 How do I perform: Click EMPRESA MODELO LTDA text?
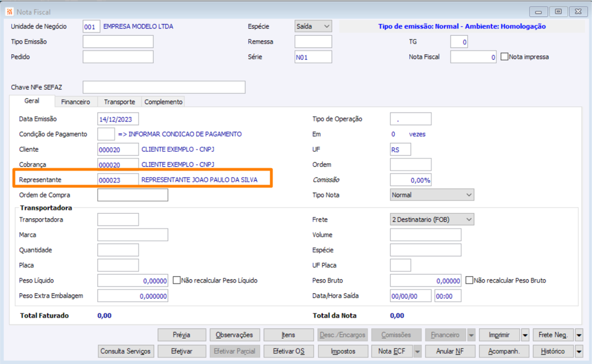click(138, 26)
